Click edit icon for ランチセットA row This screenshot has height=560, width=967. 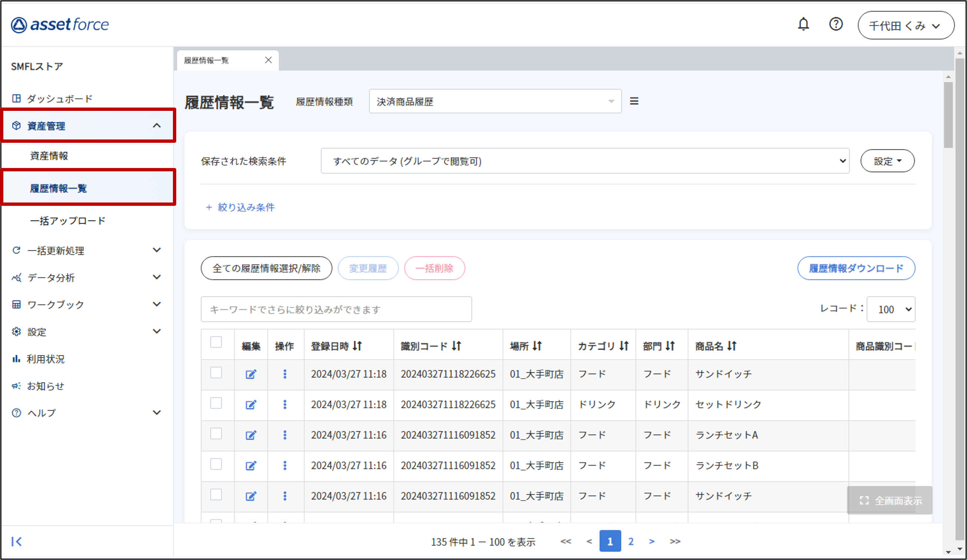tap(250, 435)
